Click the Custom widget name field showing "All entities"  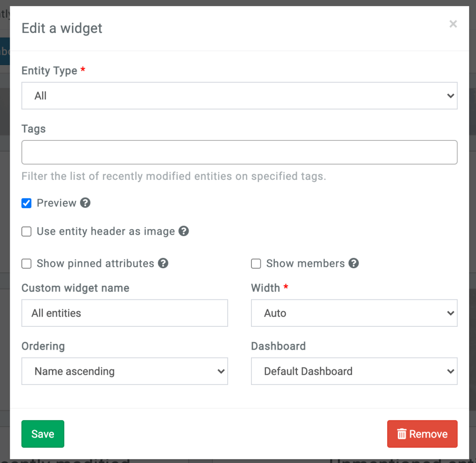pos(125,313)
